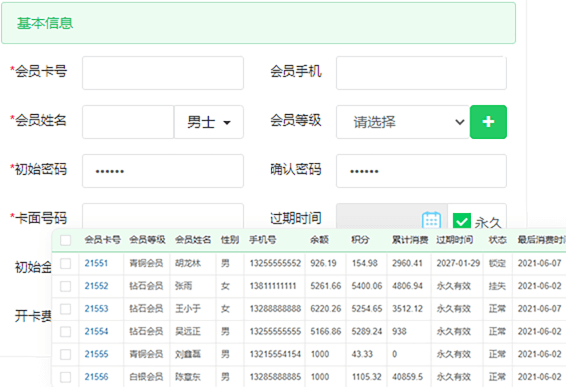Open the 男士 gender dropdown
This screenshot has height=387, width=566.
tap(209, 122)
